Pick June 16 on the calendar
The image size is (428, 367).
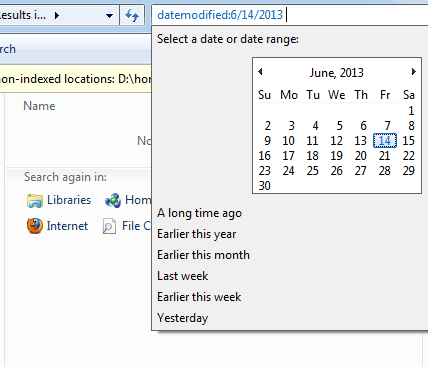265,156
